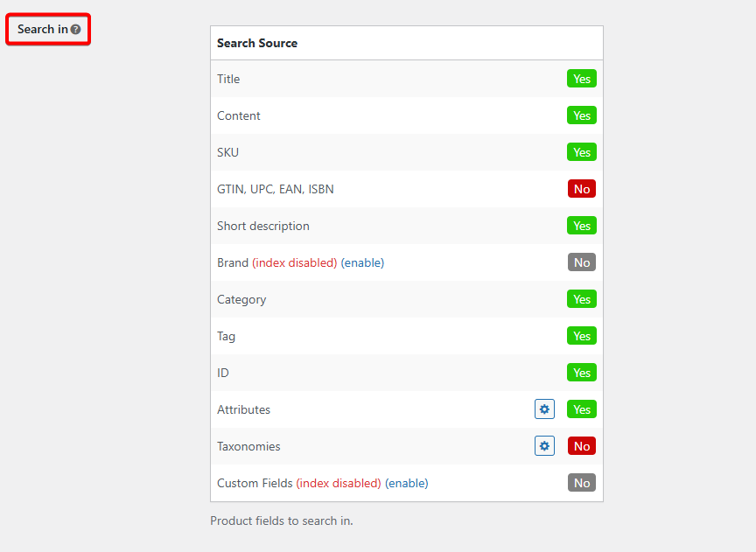Image resolution: width=756 pixels, height=552 pixels.
Task: Toggle the Content Yes switch
Action: (x=581, y=115)
